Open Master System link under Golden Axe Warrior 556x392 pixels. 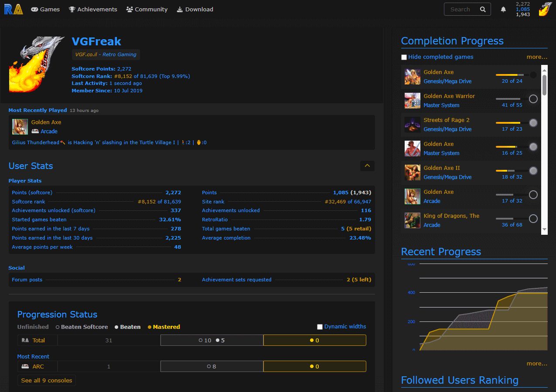(x=441, y=105)
